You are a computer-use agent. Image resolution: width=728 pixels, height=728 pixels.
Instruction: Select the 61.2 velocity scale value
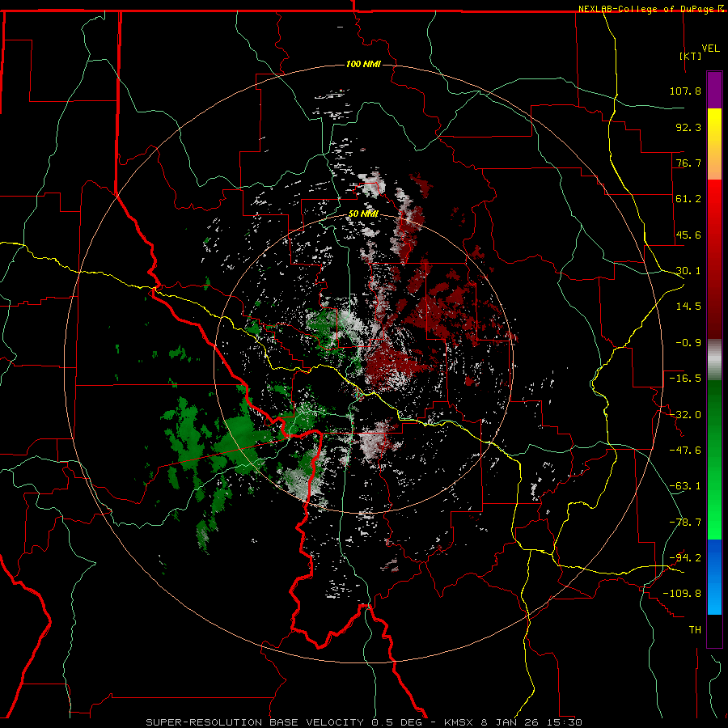[688, 199]
